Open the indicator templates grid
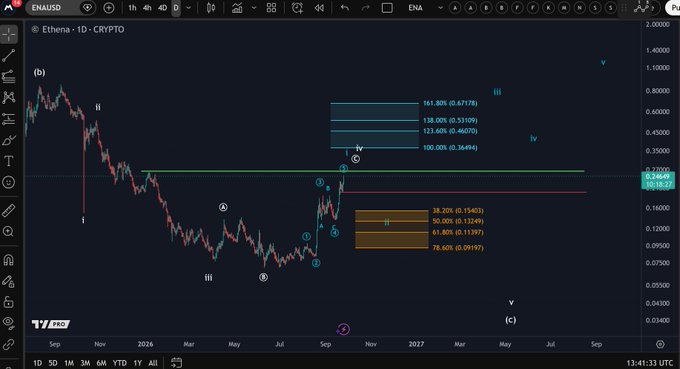680x369 pixels. pyautogui.click(x=271, y=8)
